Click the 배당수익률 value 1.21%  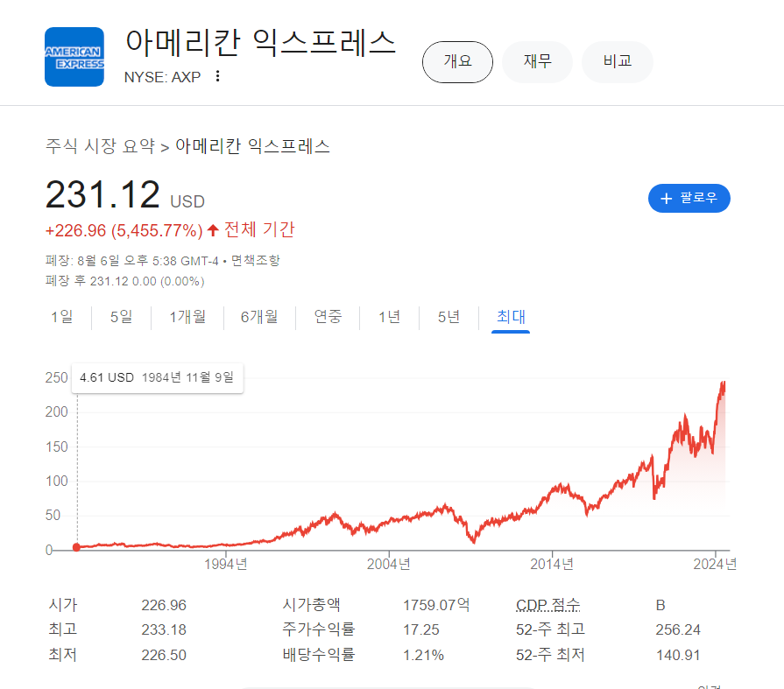(x=423, y=655)
